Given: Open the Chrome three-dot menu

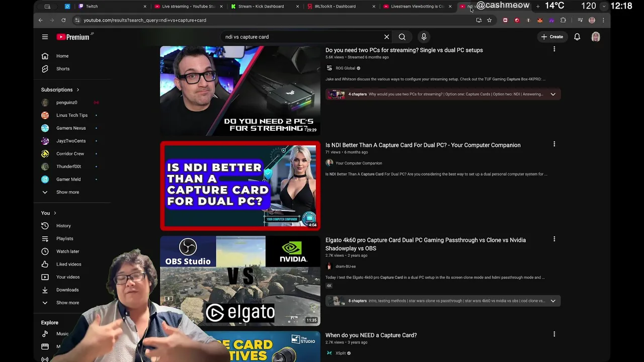Looking at the screenshot, I should pyautogui.click(x=603, y=20).
